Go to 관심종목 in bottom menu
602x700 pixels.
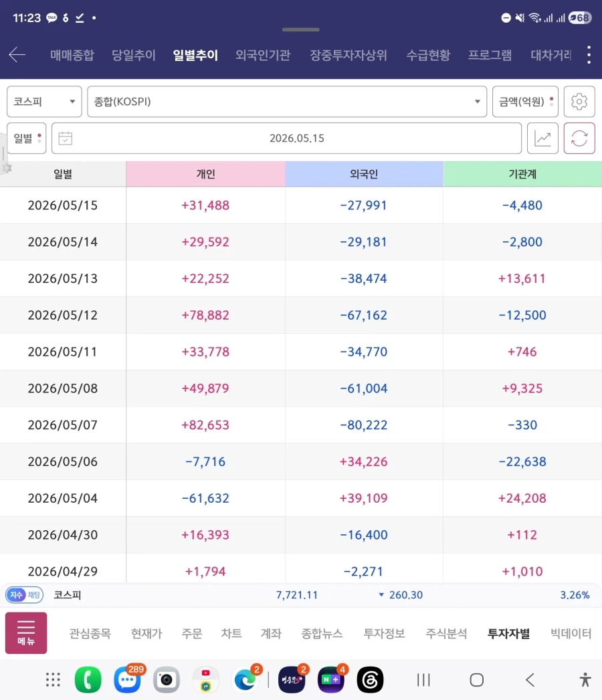pyautogui.click(x=90, y=634)
